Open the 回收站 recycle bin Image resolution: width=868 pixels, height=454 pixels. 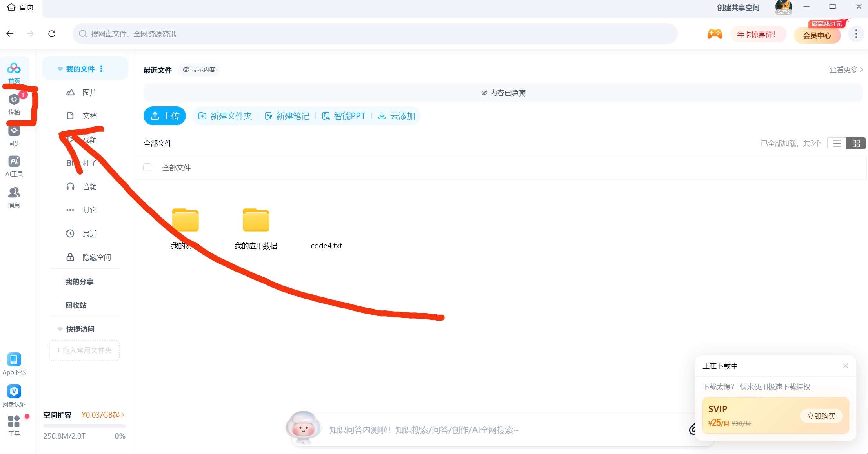point(76,305)
